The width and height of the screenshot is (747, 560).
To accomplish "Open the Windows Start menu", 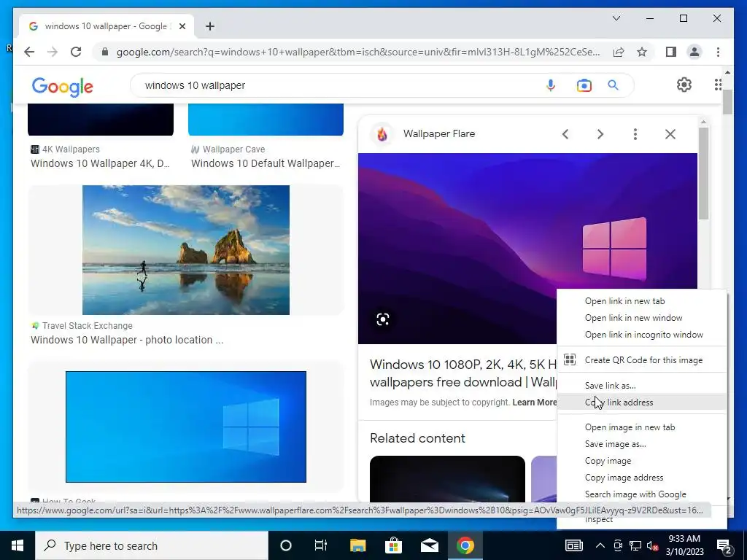I will coord(18,545).
